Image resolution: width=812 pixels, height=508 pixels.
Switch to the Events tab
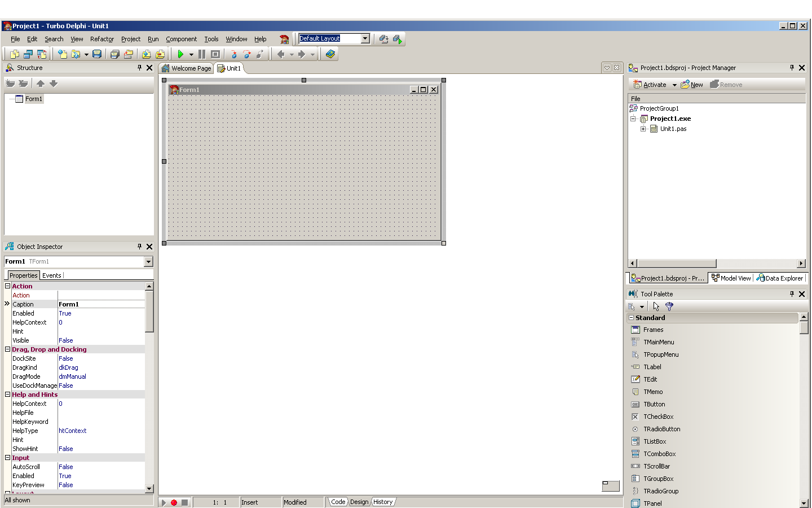[x=52, y=275]
